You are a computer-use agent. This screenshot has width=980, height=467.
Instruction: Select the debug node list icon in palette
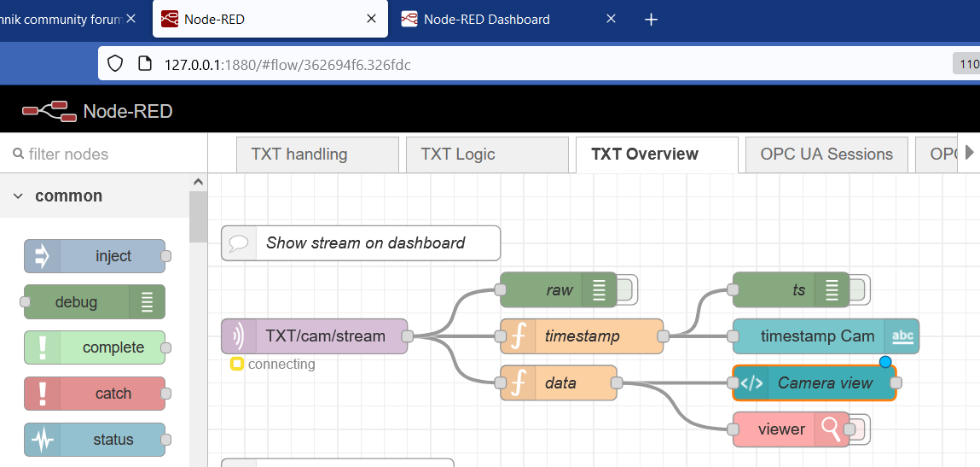(147, 301)
